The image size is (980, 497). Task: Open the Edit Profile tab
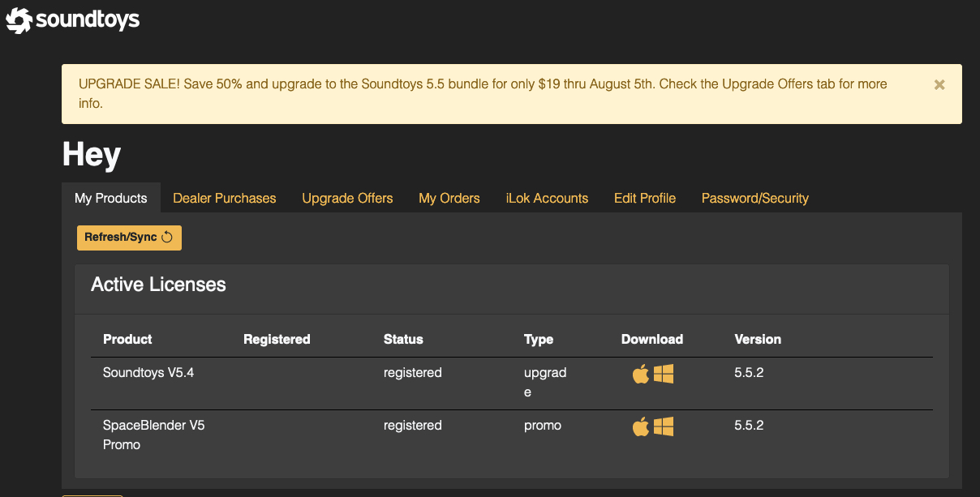[645, 198]
